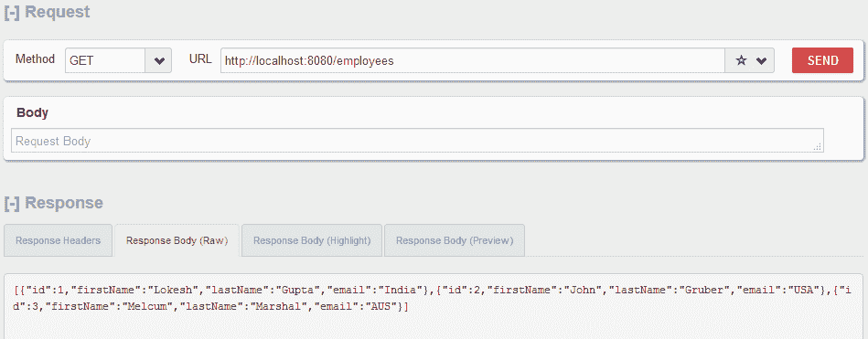The width and height of the screenshot is (868, 339).
Task: Click the Request Body text area
Action: [417, 141]
